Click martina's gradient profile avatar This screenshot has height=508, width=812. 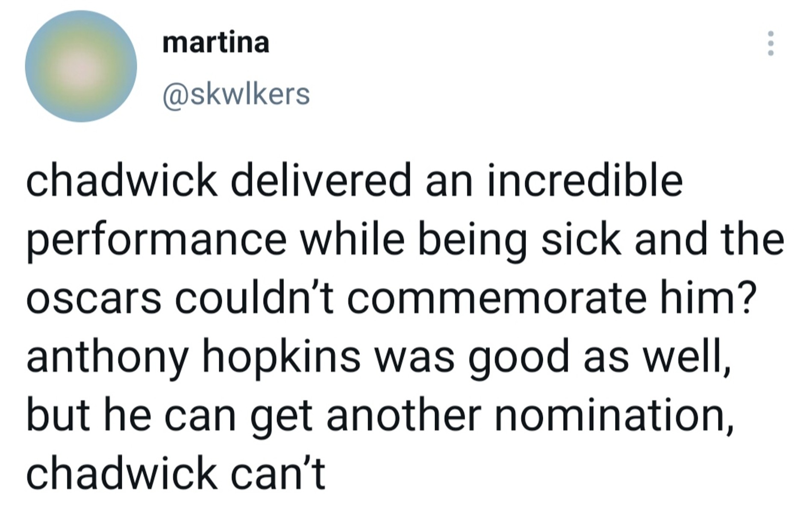pyautogui.click(x=81, y=66)
